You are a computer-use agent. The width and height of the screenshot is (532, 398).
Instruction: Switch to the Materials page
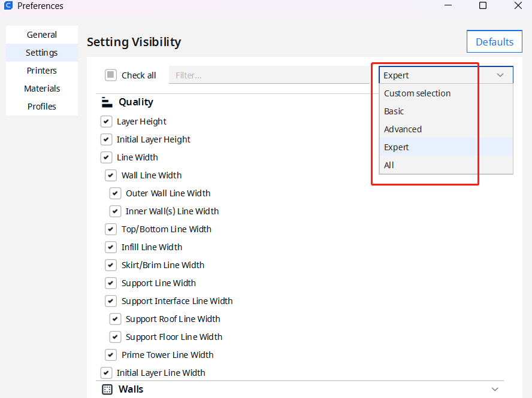[x=42, y=89]
